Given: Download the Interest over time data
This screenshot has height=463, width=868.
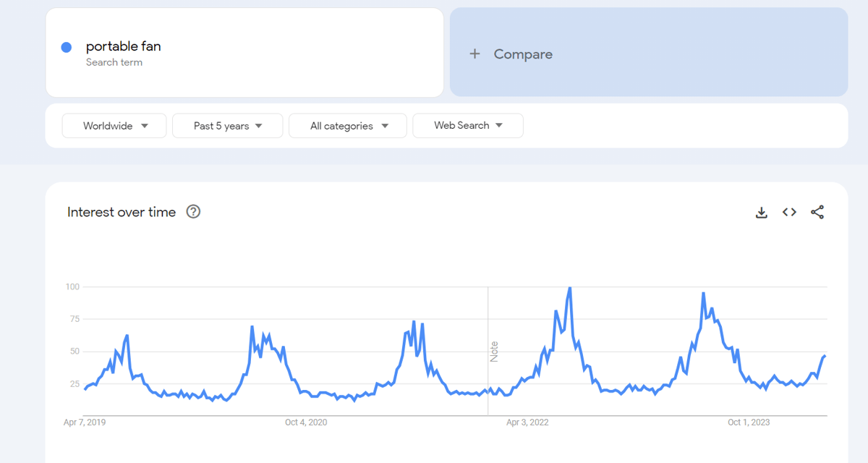Looking at the screenshot, I should 761,212.
